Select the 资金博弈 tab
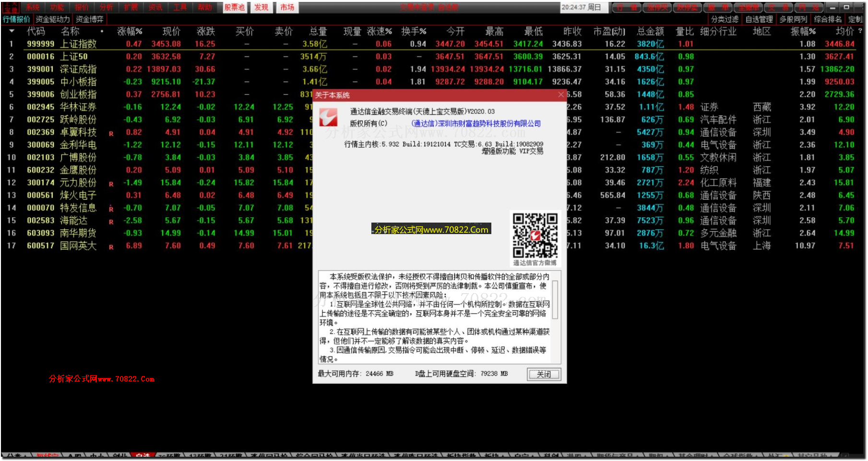The image size is (868, 461). tap(90, 19)
